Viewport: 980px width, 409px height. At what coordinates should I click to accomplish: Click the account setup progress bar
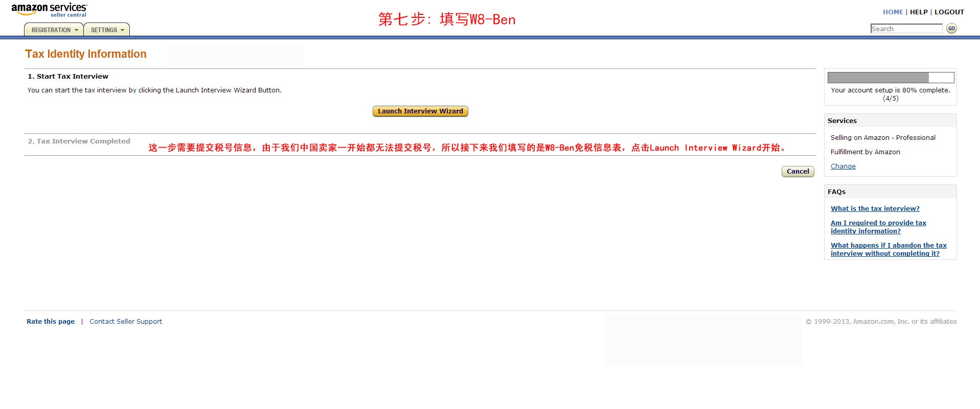click(891, 78)
